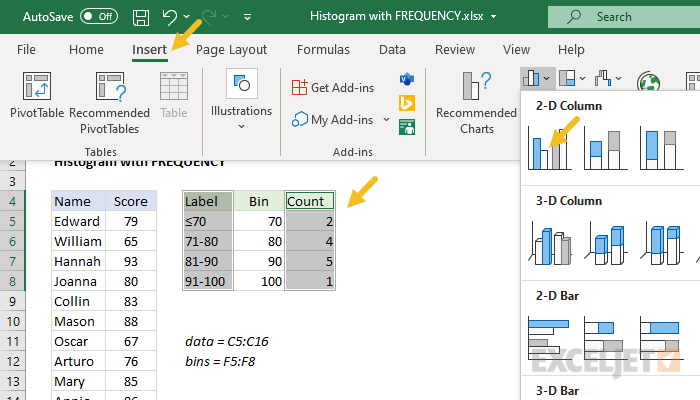Screen dimensions: 700x400
Task: Click the Bing Maps add-in icon
Action: tap(407, 103)
